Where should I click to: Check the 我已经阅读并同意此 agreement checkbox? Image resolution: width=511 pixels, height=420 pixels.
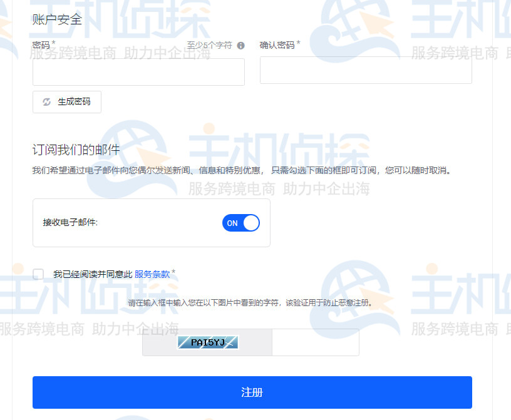pyautogui.click(x=38, y=274)
